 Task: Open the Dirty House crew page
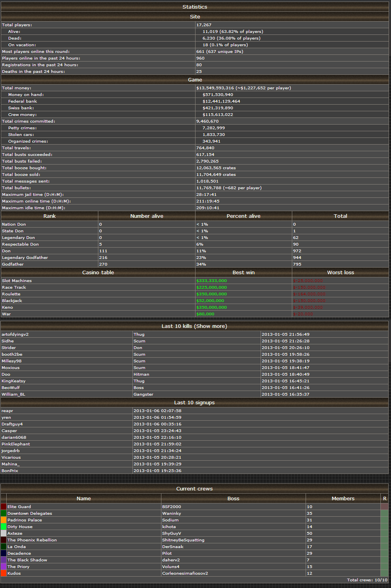tap(20, 526)
